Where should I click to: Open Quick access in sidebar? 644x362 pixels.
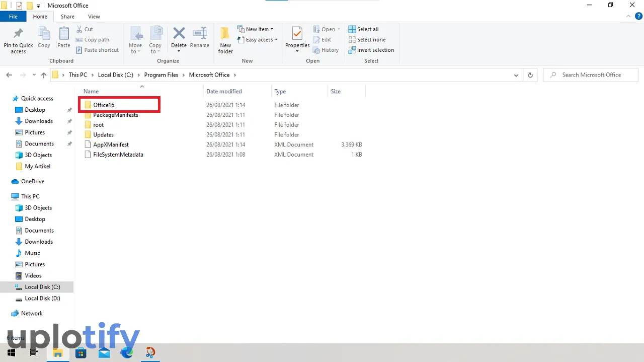click(37, 99)
